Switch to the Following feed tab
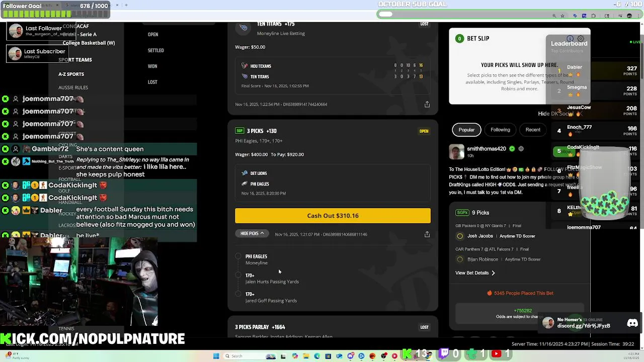 500,130
